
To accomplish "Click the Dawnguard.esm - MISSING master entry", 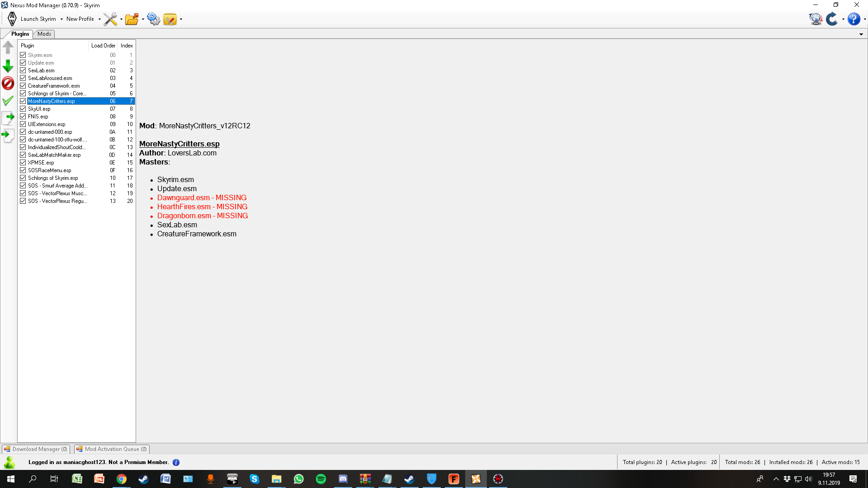I will 202,198.
